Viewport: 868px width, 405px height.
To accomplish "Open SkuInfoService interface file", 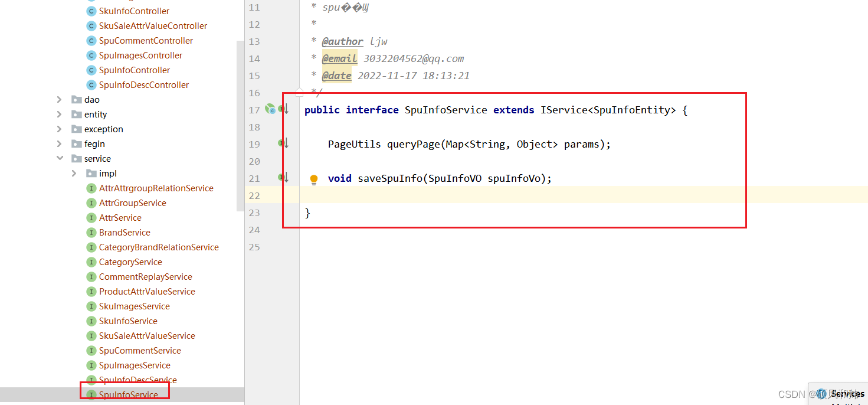I will 128,321.
